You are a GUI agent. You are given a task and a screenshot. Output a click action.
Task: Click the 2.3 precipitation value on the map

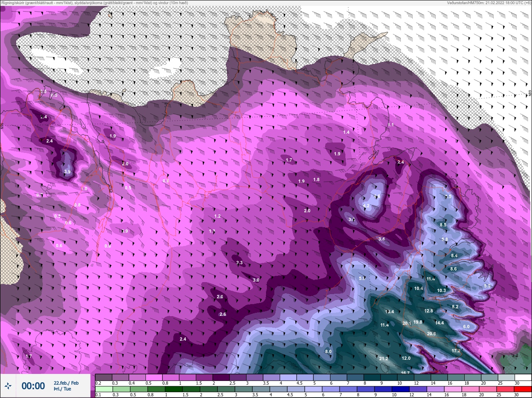pos(239,263)
